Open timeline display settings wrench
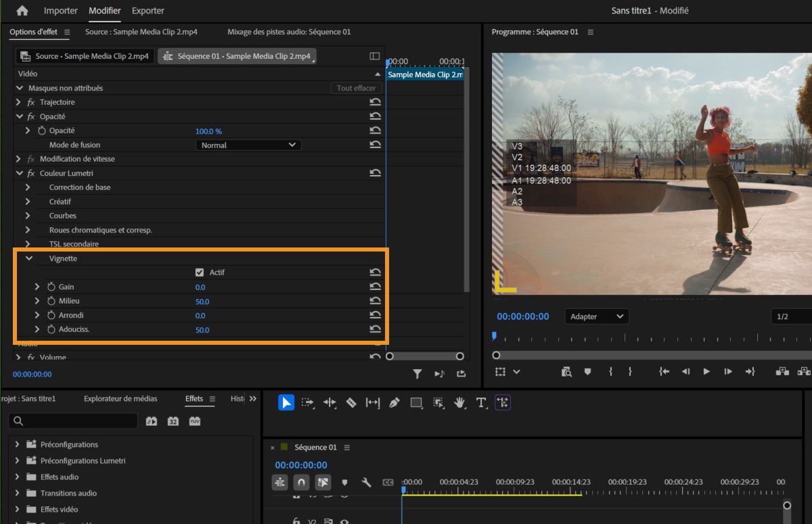The image size is (812, 524). pos(366,482)
